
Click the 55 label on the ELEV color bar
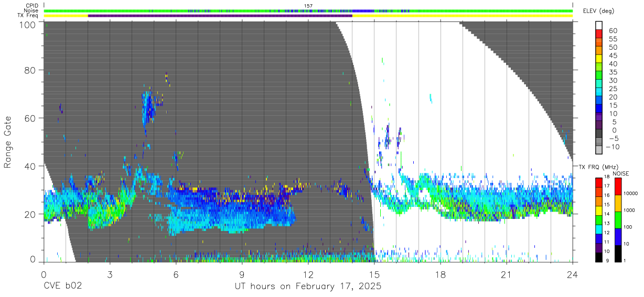[613, 39]
